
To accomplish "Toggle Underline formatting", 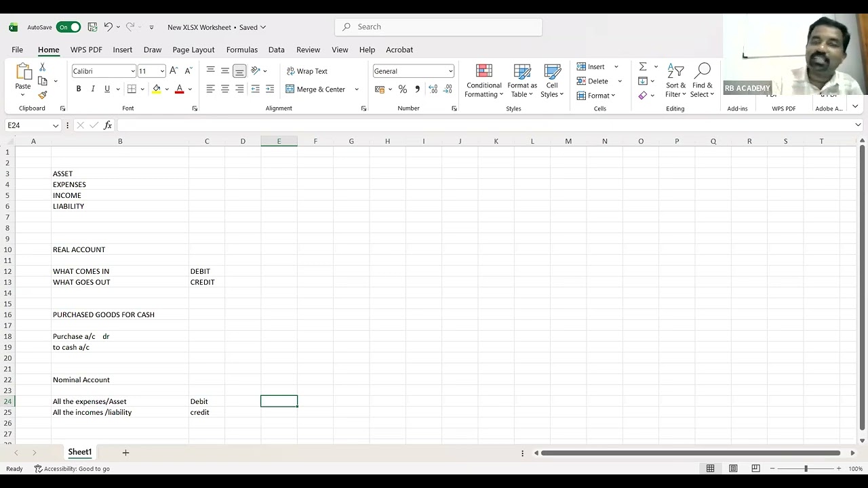I will pyautogui.click(x=106, y=89).
